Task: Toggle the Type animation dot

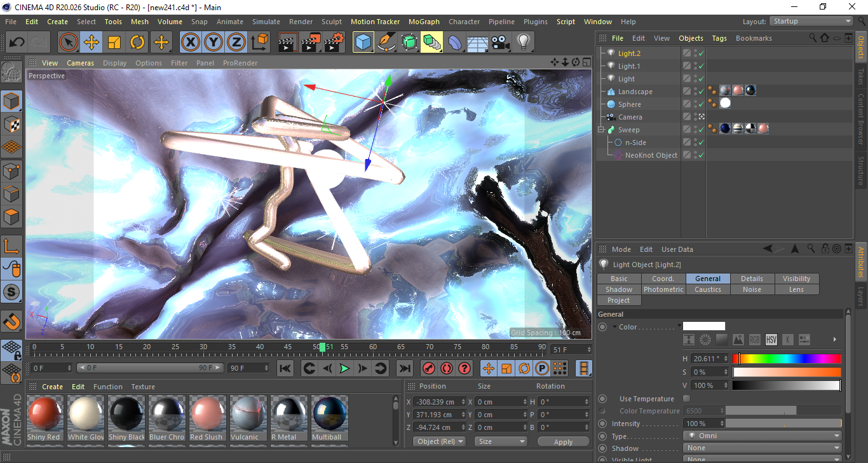Action: click(x=602, y=436)
